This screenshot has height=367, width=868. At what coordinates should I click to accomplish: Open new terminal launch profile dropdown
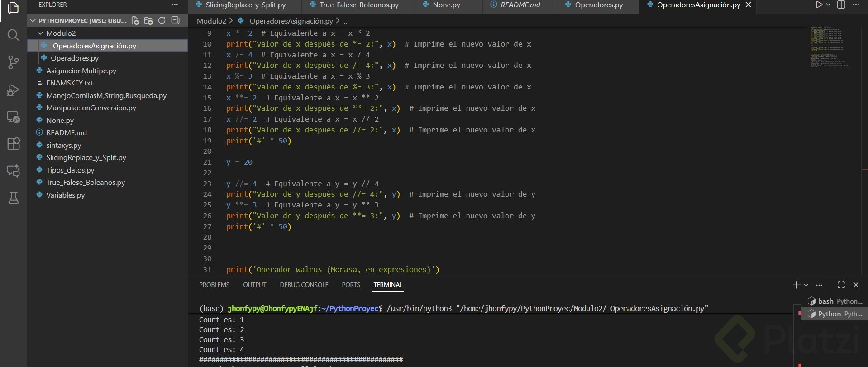806,285
